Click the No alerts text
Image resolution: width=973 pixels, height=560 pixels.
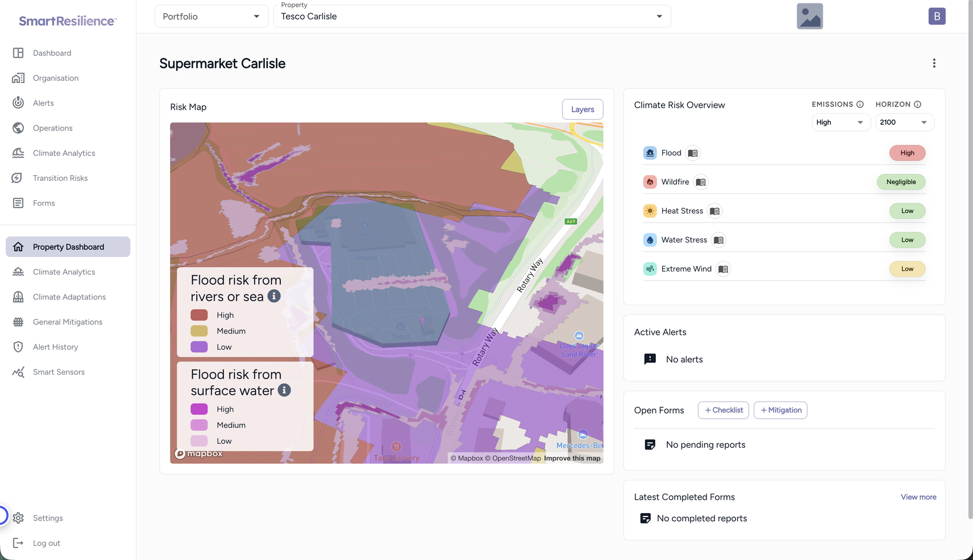[684, 359]
